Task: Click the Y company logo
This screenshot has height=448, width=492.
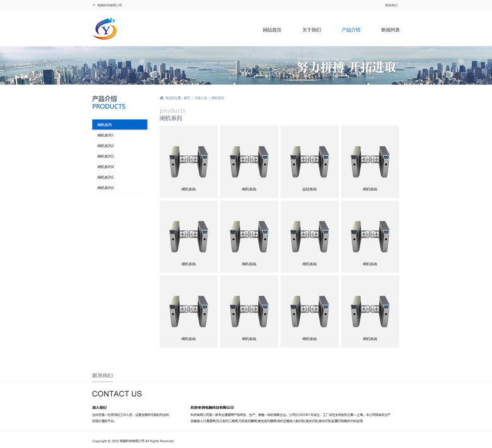Action: click(x=105, y=29)
